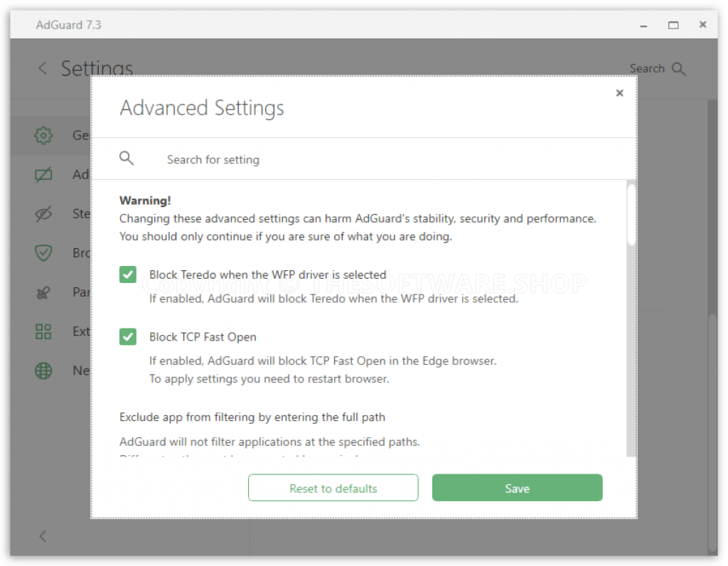Click the magnifier icon in Advanced Settings
This screenshot has width=728, height=566.
tap(127, 159)
